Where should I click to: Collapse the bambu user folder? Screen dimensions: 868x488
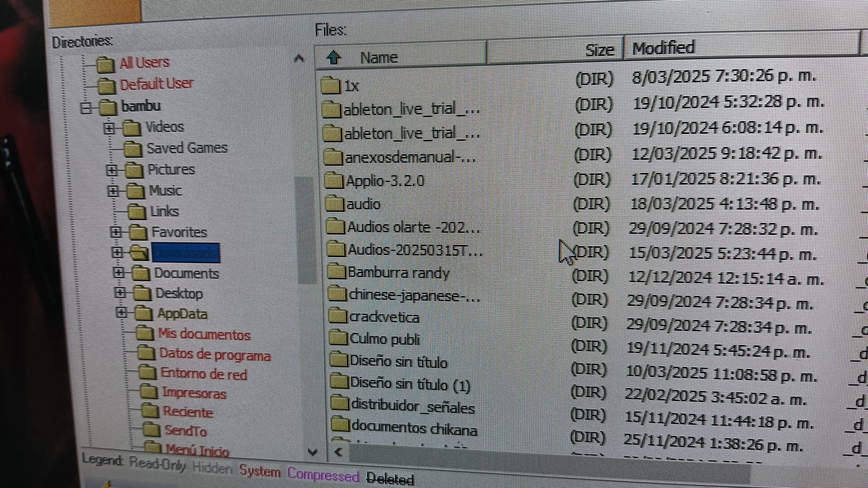coord(87,108)
